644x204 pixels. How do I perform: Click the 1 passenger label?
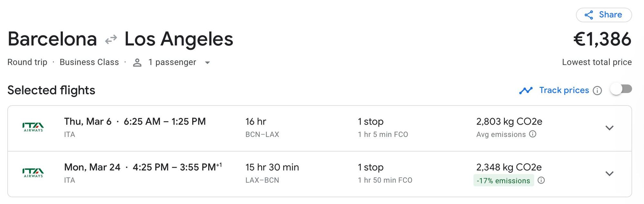click(172, 62)
